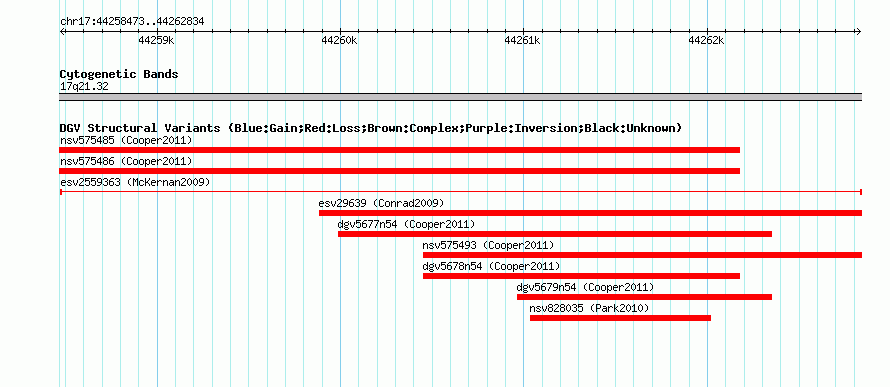Click the right arrow end of ruler
This screenshot has height=387, width=890.
pyautogui.click(x=859, y=31)
